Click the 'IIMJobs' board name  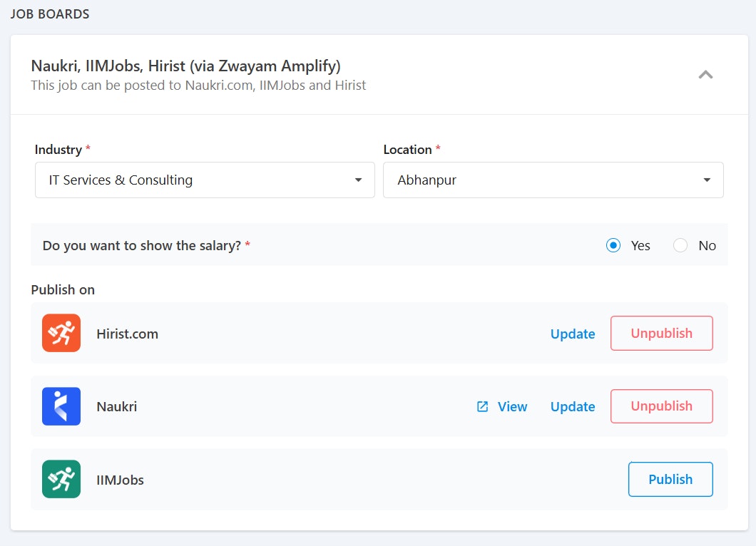(x=120, y=480)
